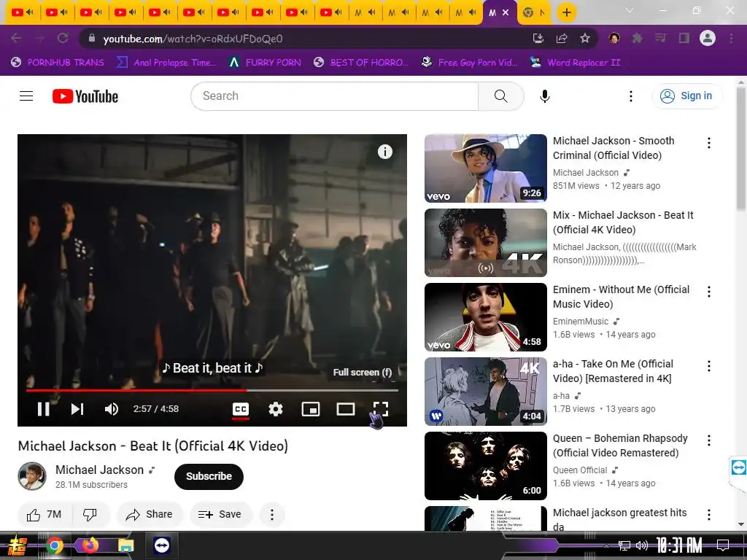Open Firefox from the taskbar
This screenshot has height=560, width=747.
click(90, 545)
